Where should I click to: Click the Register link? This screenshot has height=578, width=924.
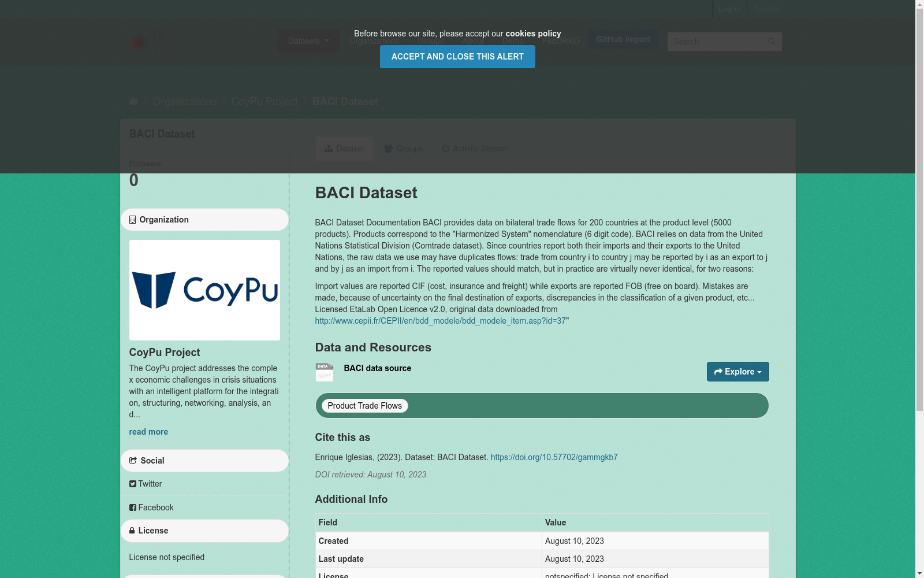tap(767, 9)
